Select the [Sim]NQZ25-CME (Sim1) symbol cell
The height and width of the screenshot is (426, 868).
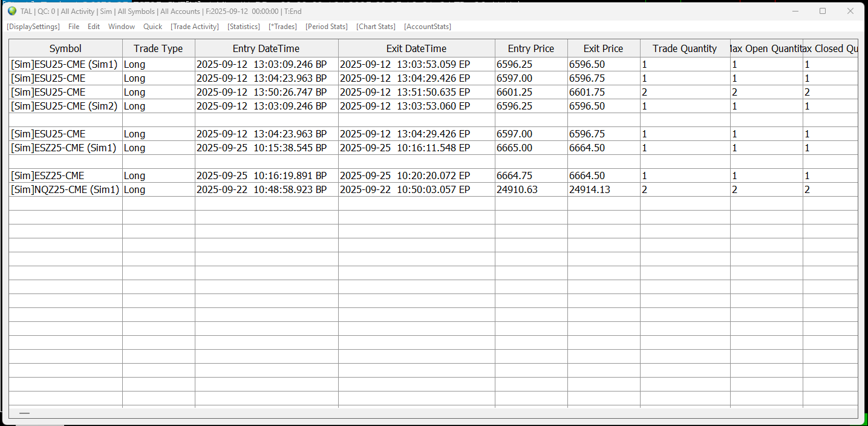[x=65, y=189]
